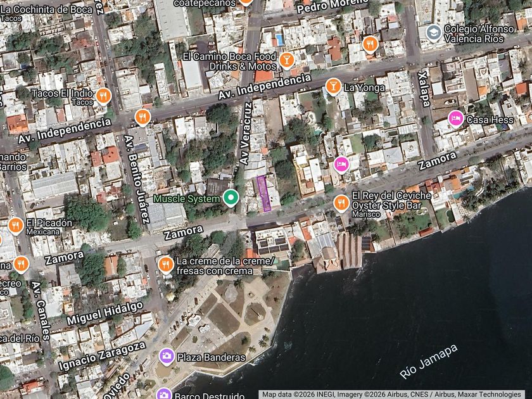Click the La Cochinita de Boca label

46,9
